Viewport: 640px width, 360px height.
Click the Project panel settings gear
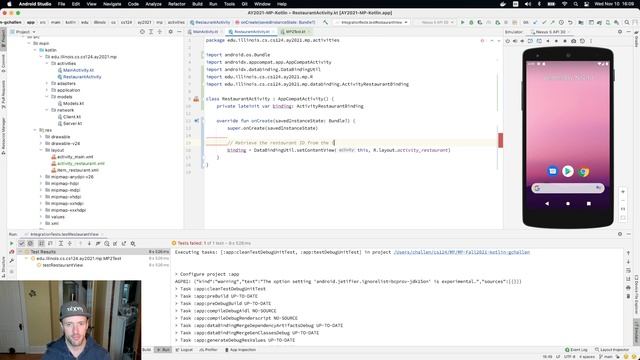coord(171,31)
